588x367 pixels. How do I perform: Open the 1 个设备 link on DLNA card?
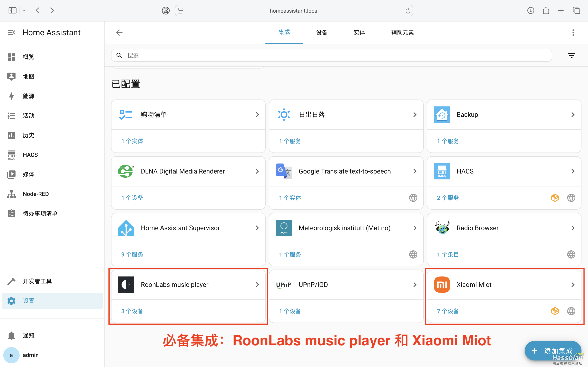[x=132, y=198]
